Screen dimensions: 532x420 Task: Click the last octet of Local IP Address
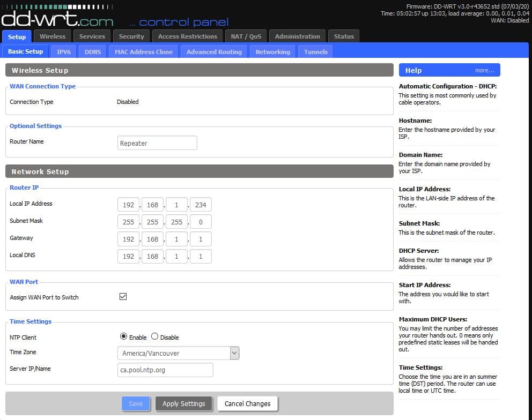click(201, 205)
